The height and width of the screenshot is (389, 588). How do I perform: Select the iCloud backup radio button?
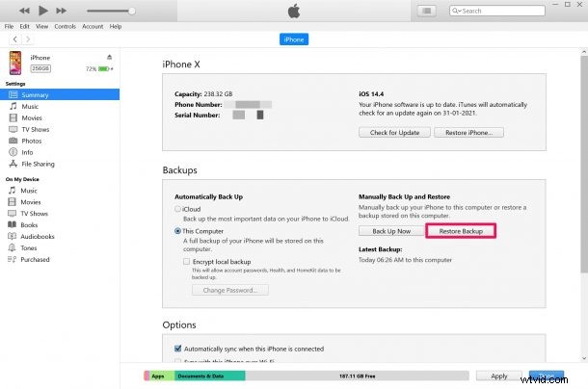point(177,209)
